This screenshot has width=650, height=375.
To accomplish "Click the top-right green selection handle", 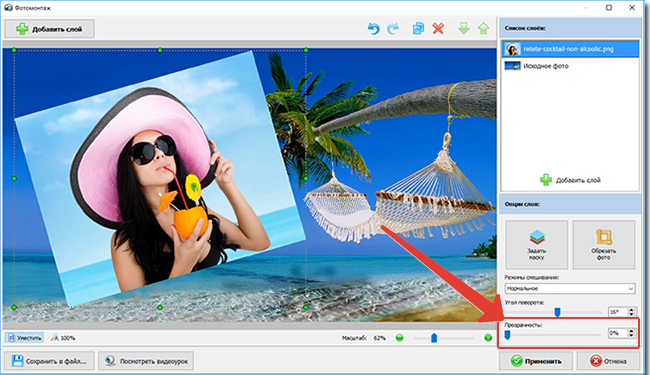I will (x=306, y=50).
